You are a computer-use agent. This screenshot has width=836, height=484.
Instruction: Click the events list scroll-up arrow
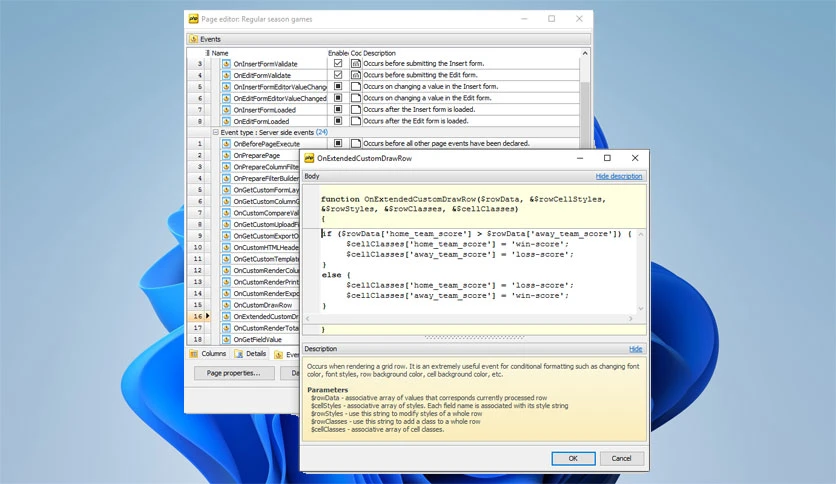[x=585, y=53]
